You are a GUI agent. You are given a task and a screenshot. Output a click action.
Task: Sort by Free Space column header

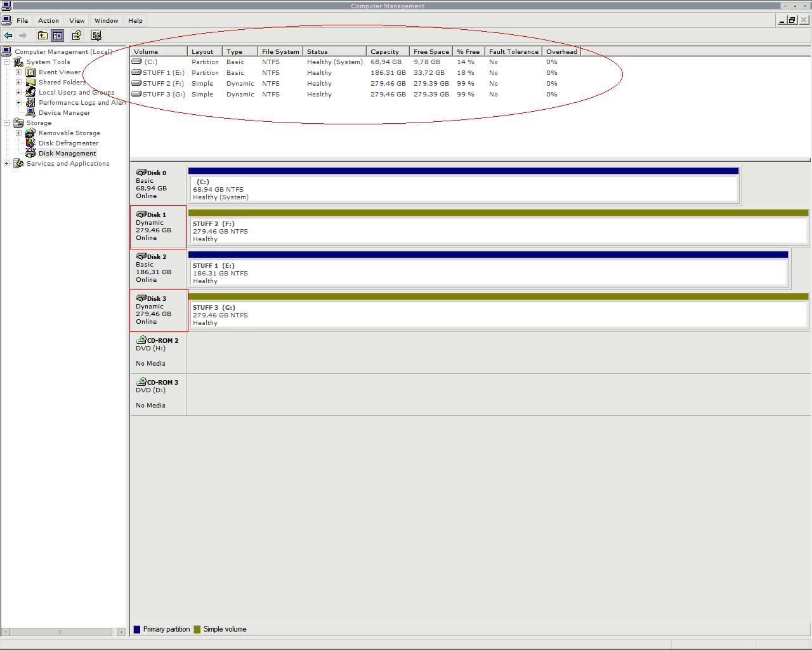point(431,51)
